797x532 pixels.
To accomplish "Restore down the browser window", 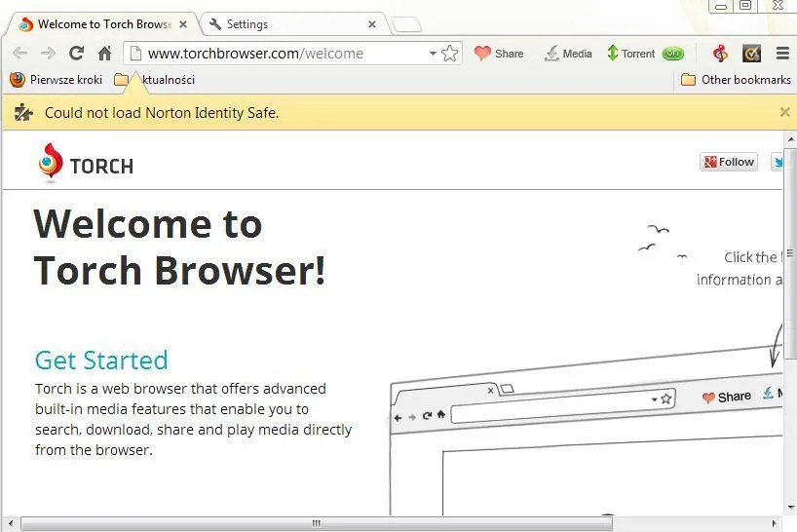I will tap(745, 6).
